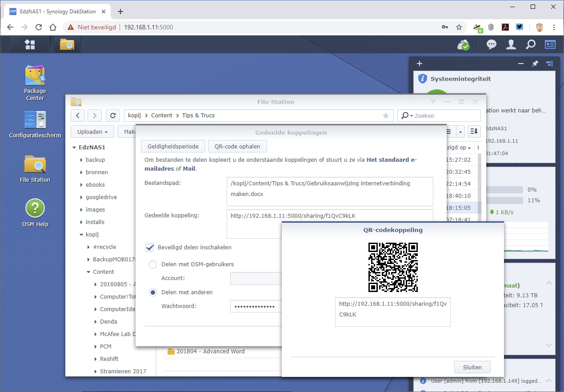Select images folder in tree
This screenshot has height=392, width=564.
tap(95, 209)
